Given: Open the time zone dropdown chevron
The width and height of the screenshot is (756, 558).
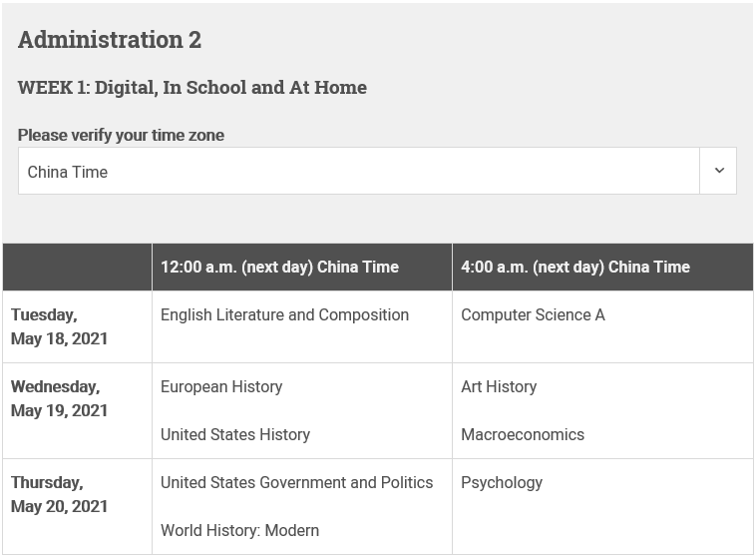Looking at the screenshot, I should (719, 171).
